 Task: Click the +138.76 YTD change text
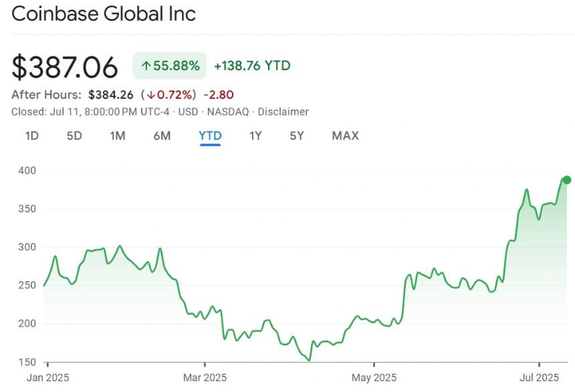252,66
